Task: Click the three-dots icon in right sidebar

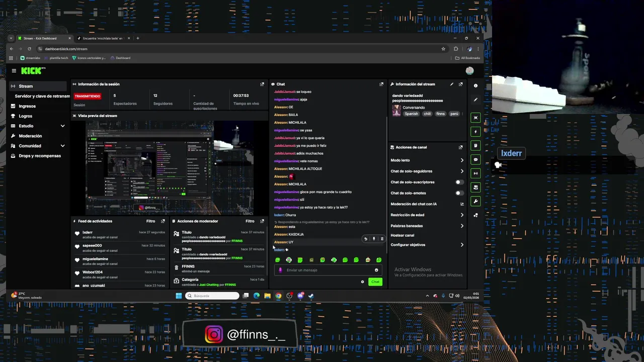Action: click(475, 215)
